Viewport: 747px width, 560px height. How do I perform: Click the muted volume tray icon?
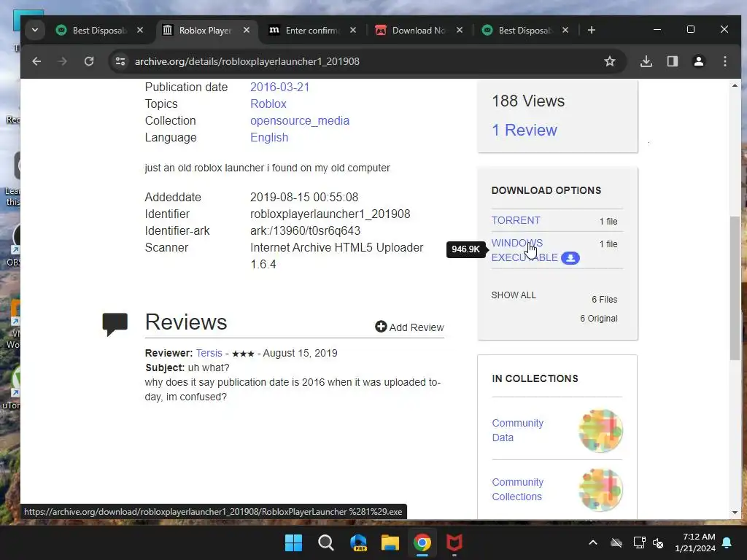coord(659,542)
